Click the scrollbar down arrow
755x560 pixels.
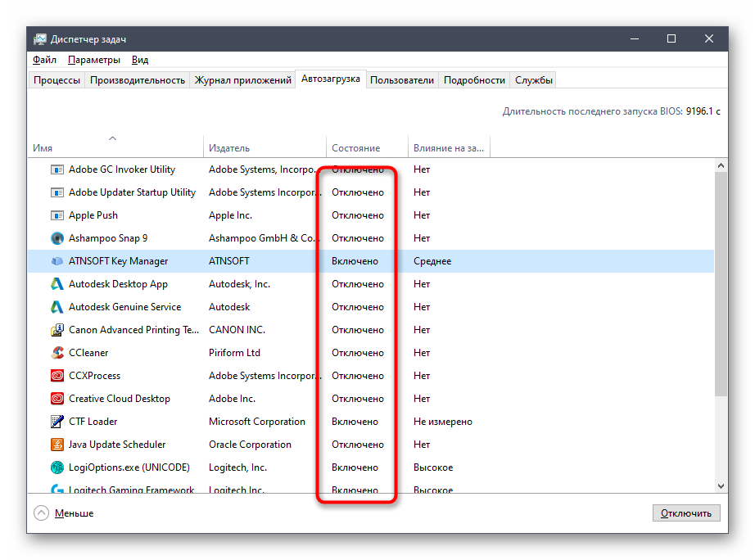721,486
